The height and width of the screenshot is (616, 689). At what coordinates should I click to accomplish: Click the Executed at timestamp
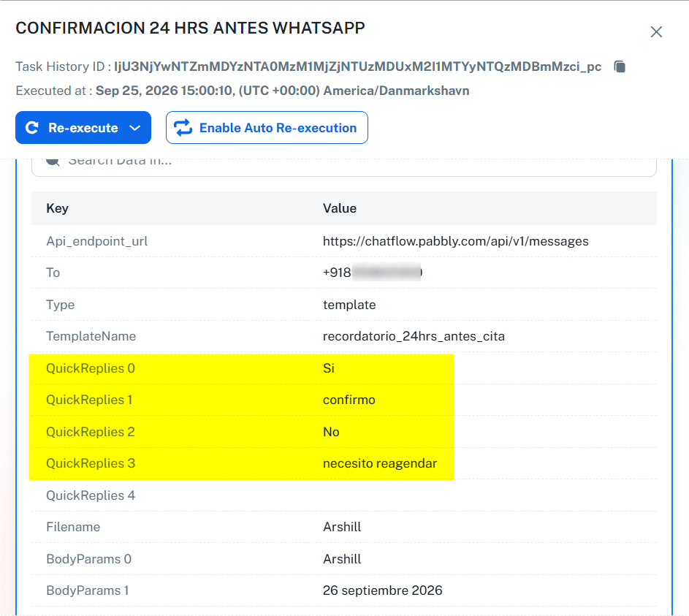[283, 91]
